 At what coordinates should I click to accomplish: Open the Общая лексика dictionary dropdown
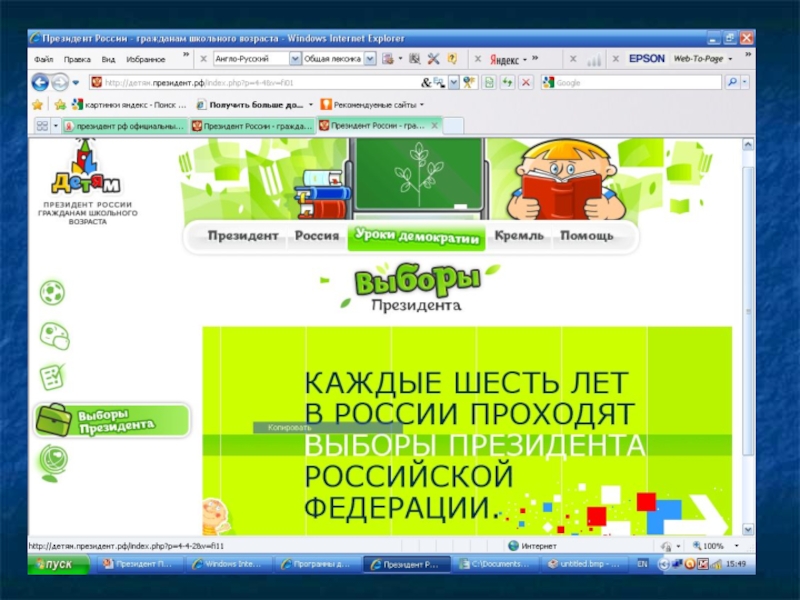[370, 59]
